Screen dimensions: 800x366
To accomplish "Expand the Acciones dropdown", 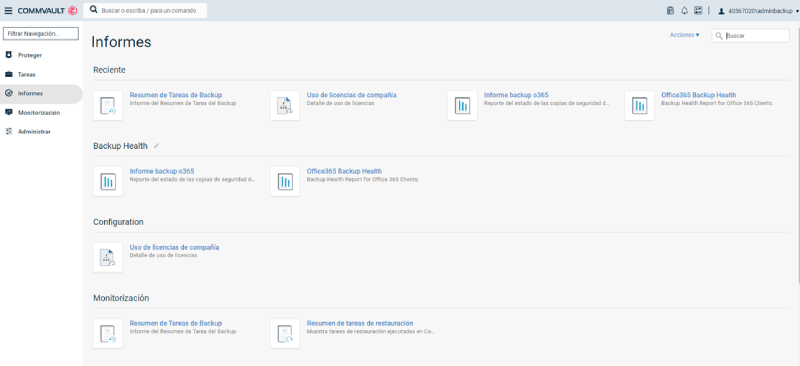I will [685, 35].
